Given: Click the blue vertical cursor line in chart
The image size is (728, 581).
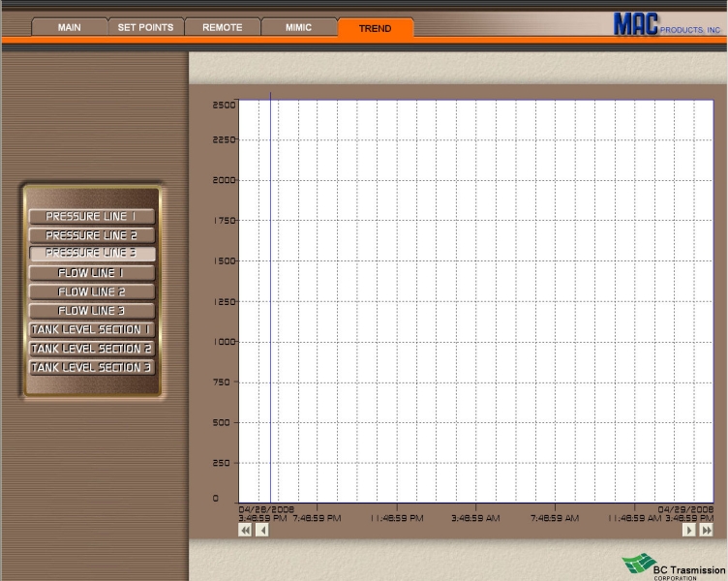Looking at the screenshot, I should click(271, 297).
